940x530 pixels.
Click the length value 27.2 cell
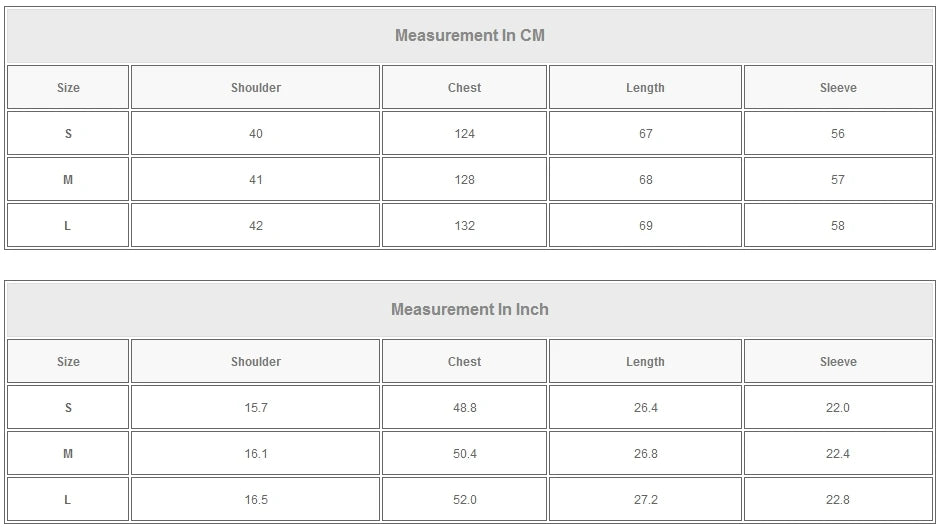point(645,500)
